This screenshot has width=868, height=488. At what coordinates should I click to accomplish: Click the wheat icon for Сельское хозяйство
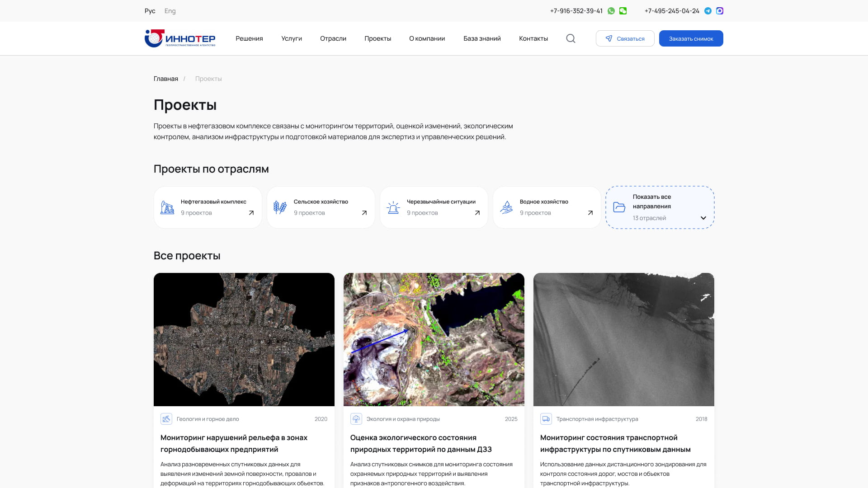click(280, 207)
